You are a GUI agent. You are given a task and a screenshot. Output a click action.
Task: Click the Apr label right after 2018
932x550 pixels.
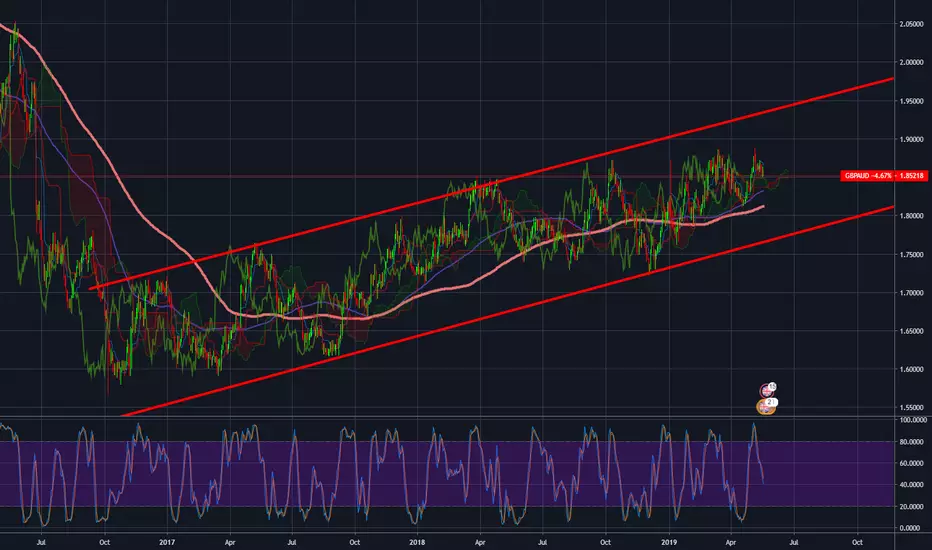(480, 542)
